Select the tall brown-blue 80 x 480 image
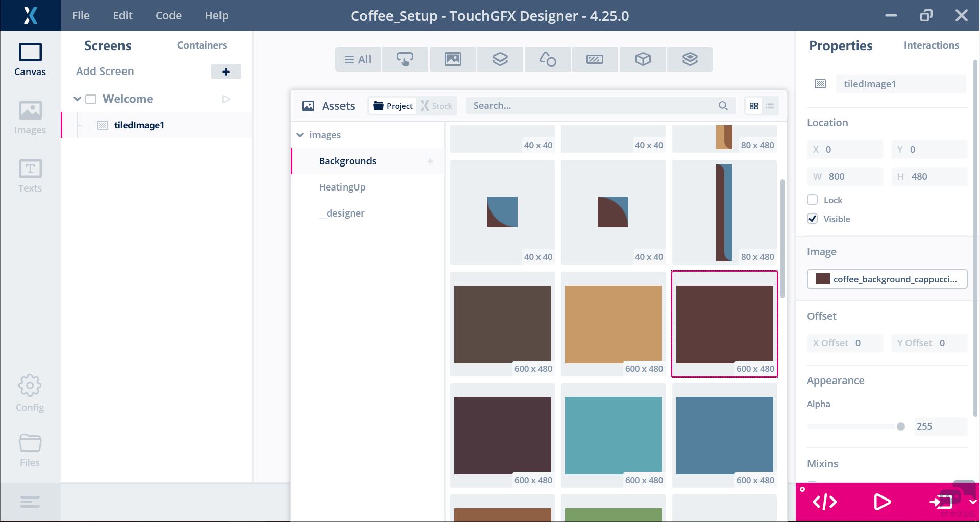The height and width of the screenshot is (522, 980). (x=724, y=212)
